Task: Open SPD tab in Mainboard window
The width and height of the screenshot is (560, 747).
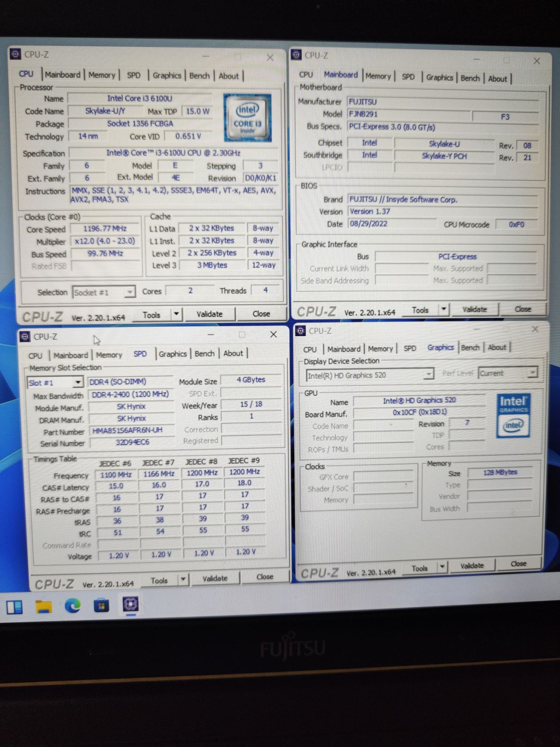Action: pos(408,77)
